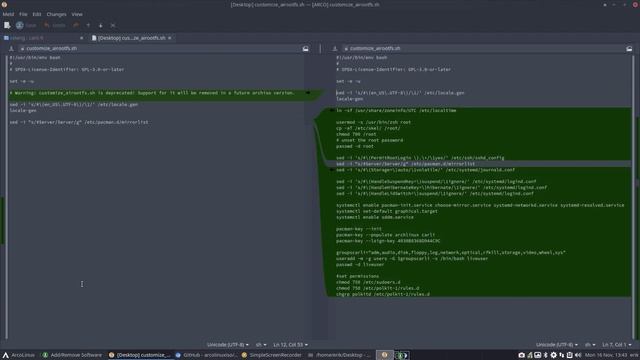Click the left pane save-file icon
The image size is (640, 360).
[11, 49]
